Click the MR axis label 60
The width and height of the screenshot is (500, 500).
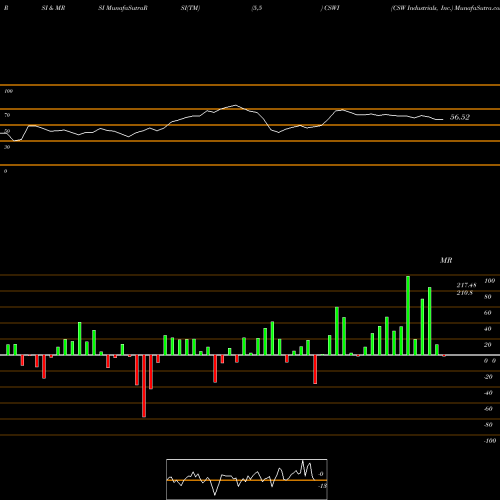tap(488, 313)
